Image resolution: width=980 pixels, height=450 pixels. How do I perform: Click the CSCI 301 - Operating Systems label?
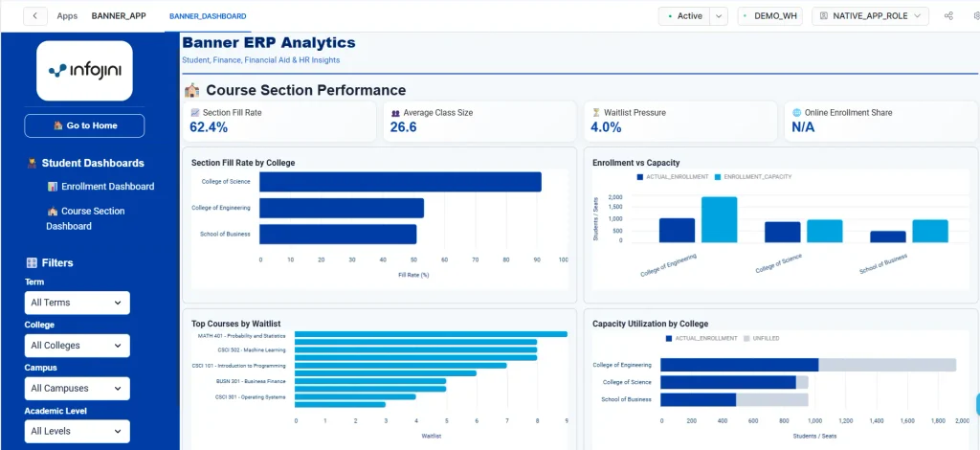tap(250, 397)
